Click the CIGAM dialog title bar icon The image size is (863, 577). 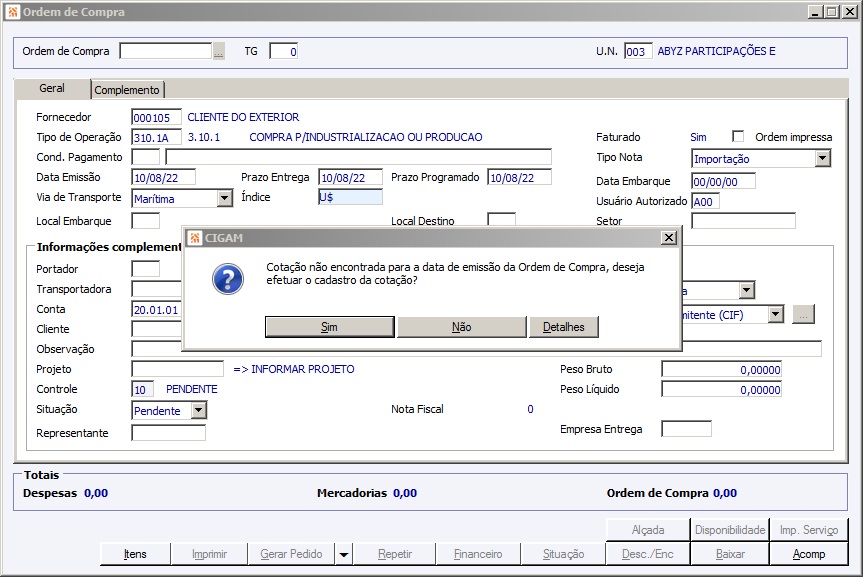(195, 238)
